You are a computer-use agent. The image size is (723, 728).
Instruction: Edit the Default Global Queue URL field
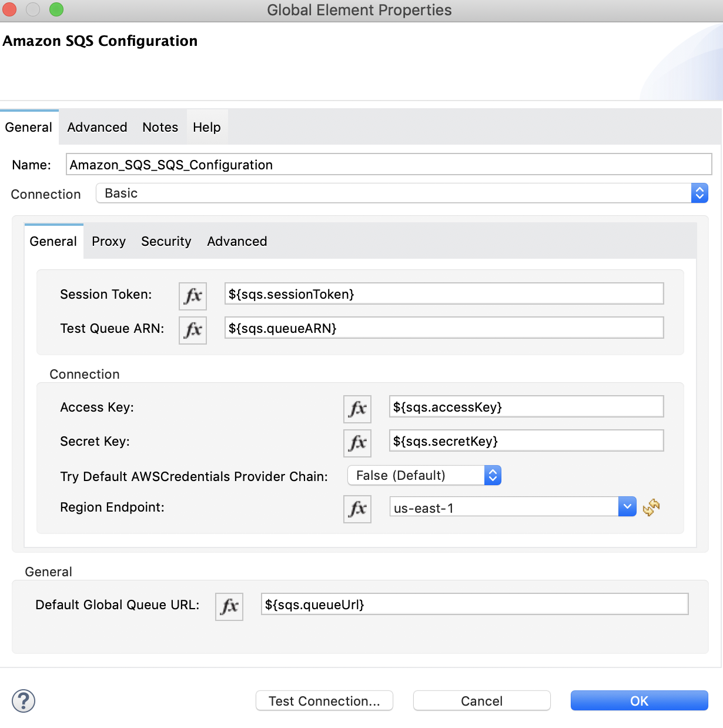click(x=475, y=605)
